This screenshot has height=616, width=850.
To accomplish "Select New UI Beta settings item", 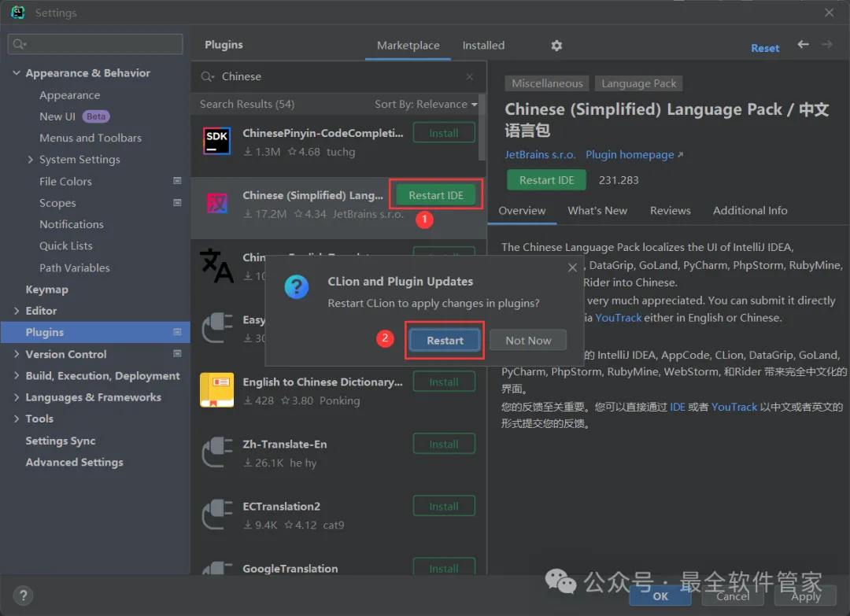I will pos(74,116).
